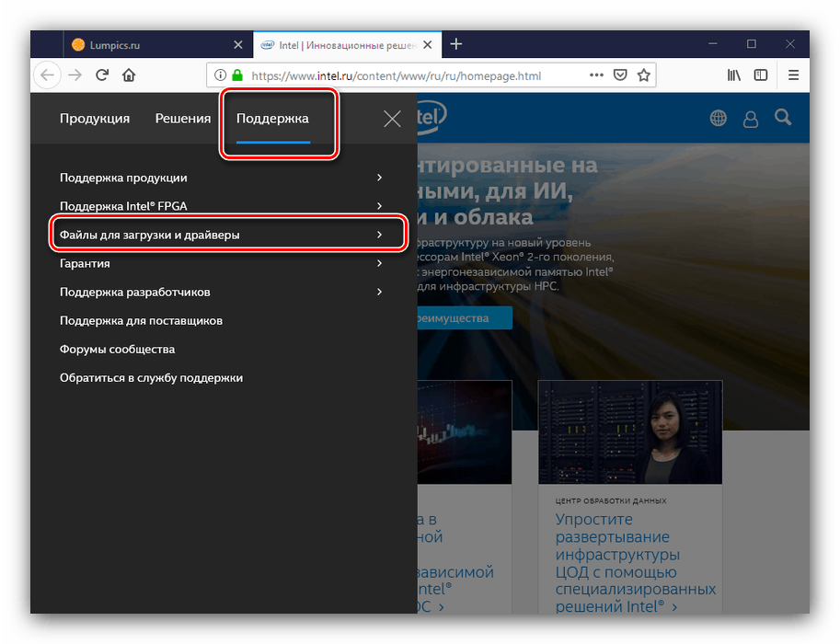The width and height of the screenshot is (840, 644).
Task: Open Упростите развертывание инфраструктуры ЦОД link
Action: [636, 563]
